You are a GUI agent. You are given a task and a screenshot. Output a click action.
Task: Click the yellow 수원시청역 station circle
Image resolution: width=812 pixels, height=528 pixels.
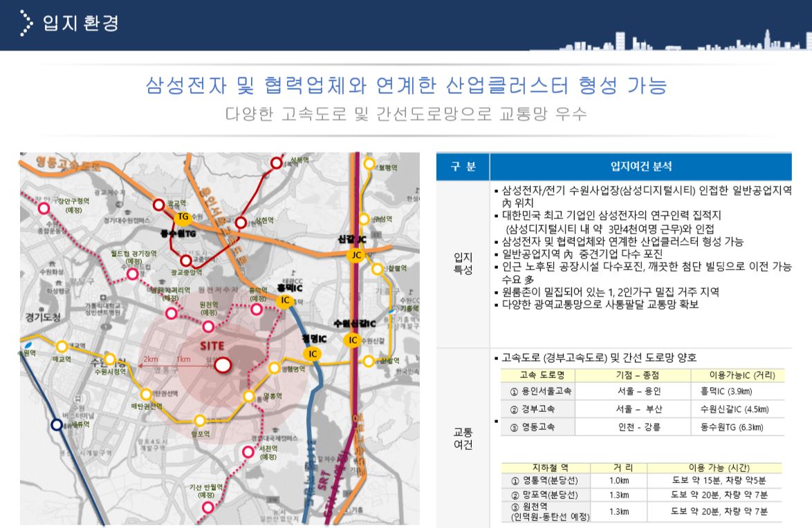[x=109, y=359]
